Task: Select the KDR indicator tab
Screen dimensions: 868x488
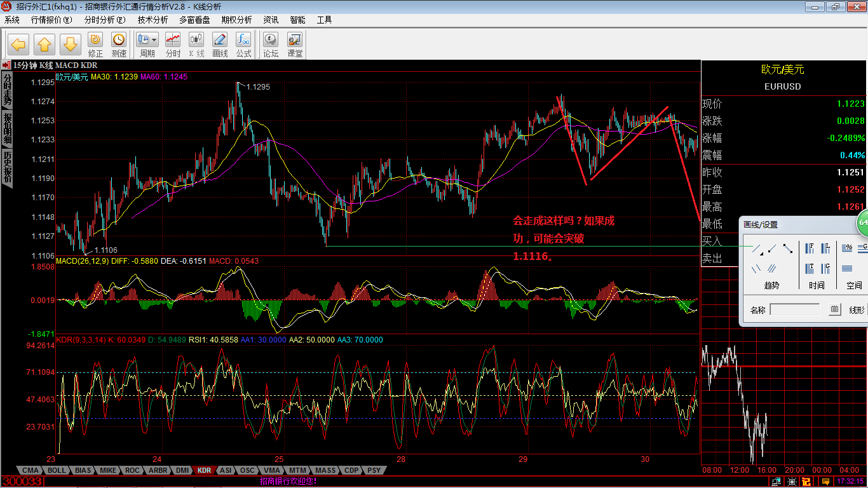Action: tap(204, 470)
